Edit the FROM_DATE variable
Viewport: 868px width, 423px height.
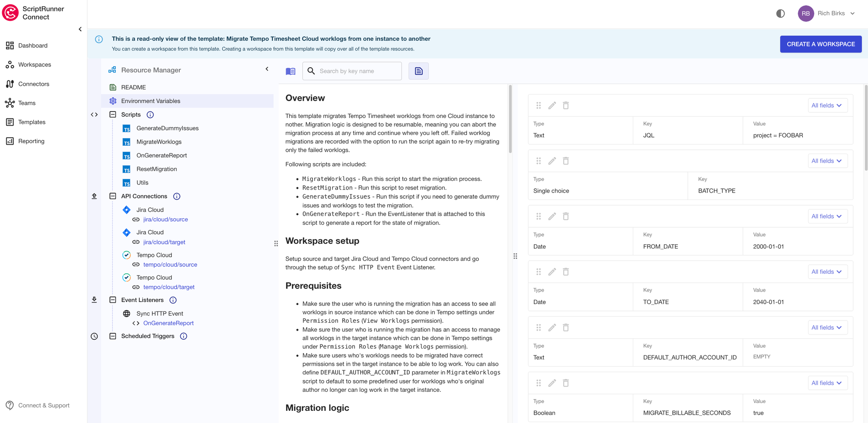pyautogui.click(x=552, y=216)
